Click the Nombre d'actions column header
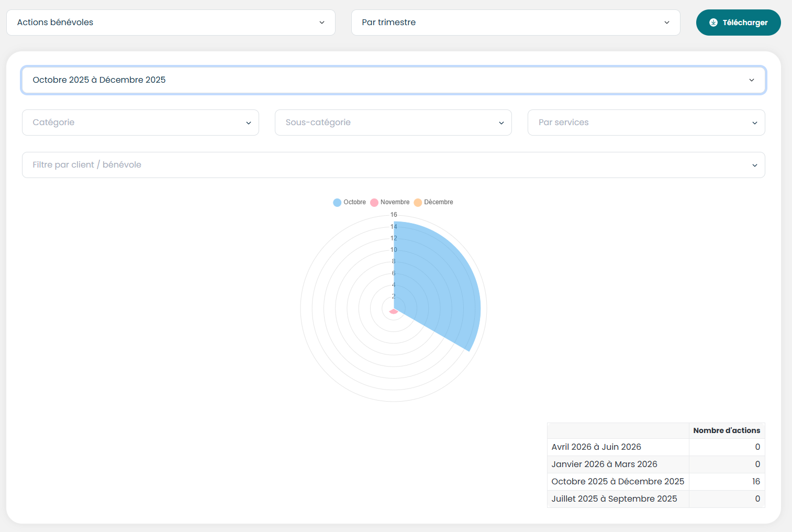792x532 pixels. [x=726, y=430]
